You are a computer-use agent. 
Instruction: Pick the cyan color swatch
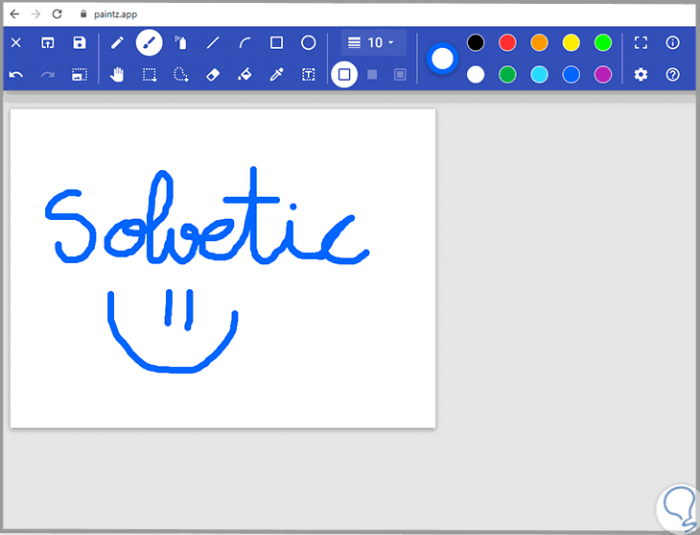539,75
